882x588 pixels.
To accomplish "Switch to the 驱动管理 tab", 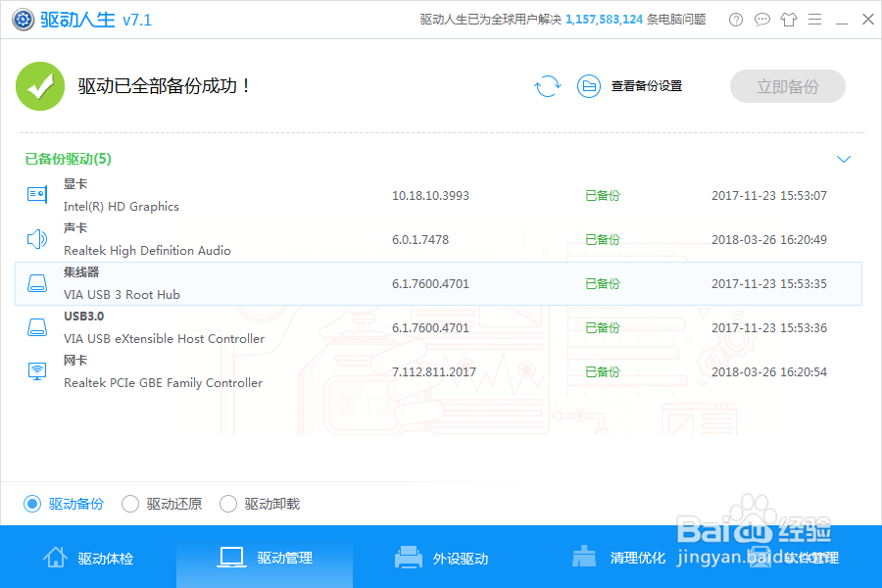I will click(x=265, y=558).
